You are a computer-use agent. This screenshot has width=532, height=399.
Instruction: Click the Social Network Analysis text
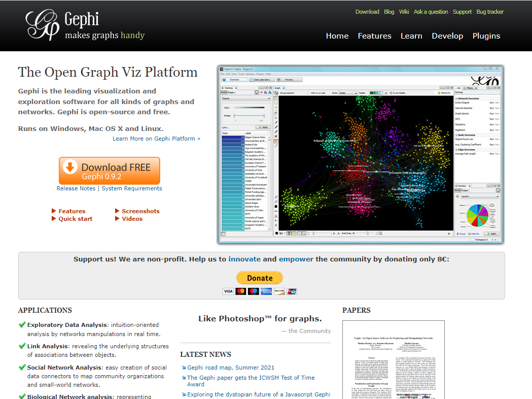coord(64,368)
